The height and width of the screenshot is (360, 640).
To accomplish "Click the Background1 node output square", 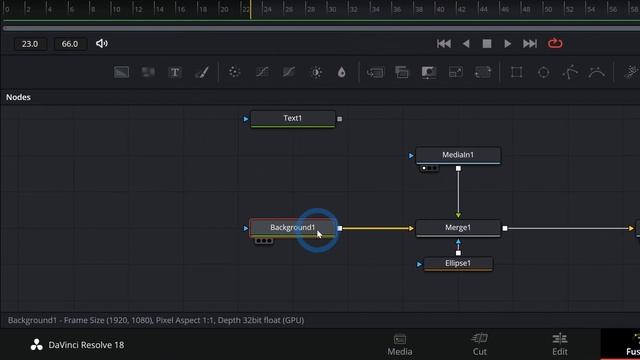I will coord(340,229).
